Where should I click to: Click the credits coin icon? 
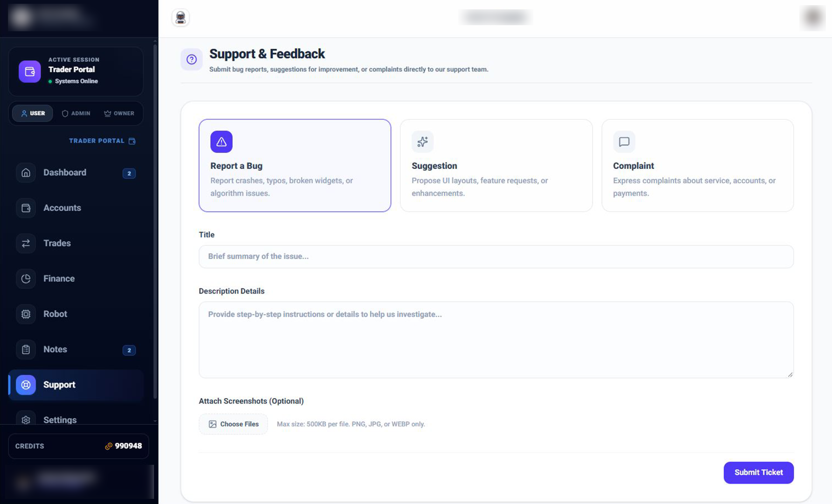109,446
